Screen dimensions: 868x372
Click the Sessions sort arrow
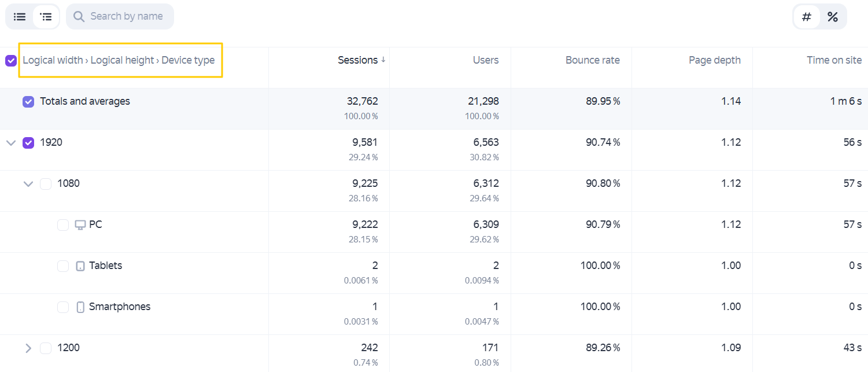click(x=383, y=60)
